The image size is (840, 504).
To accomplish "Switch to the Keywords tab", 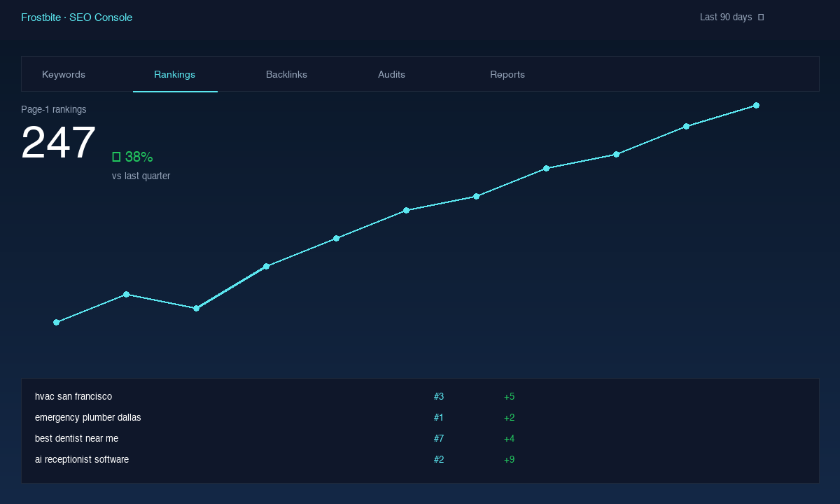I will [x=64, y=74].
